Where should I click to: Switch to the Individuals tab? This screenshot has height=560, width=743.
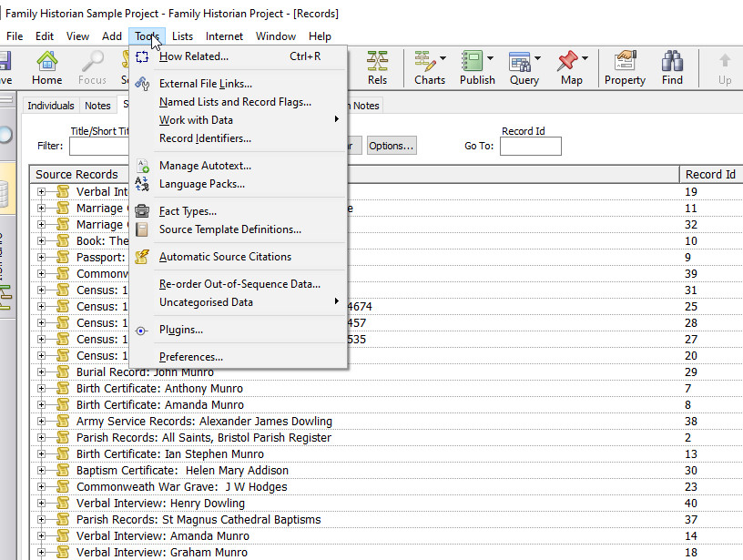click(x=51, y=106)
